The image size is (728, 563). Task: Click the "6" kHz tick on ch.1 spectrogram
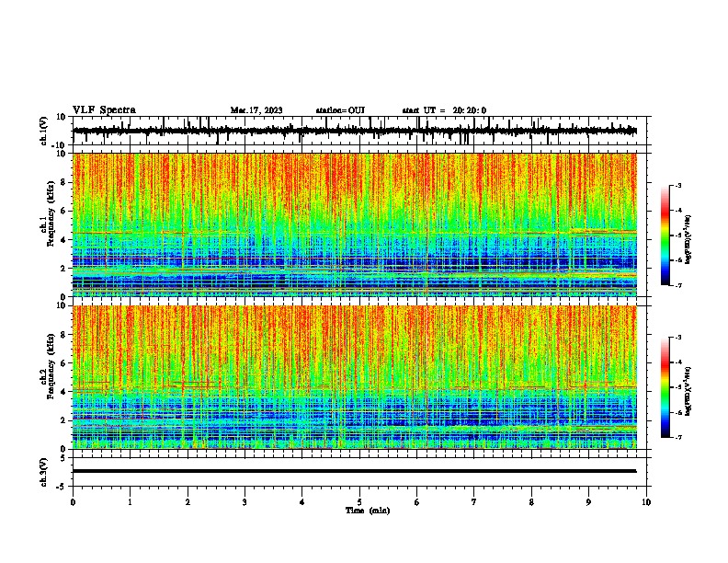coord(63,211)
